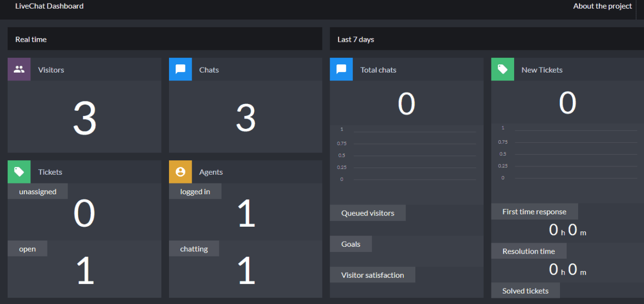
Task: Click the Chats card title text
Action: pos(209,70)
